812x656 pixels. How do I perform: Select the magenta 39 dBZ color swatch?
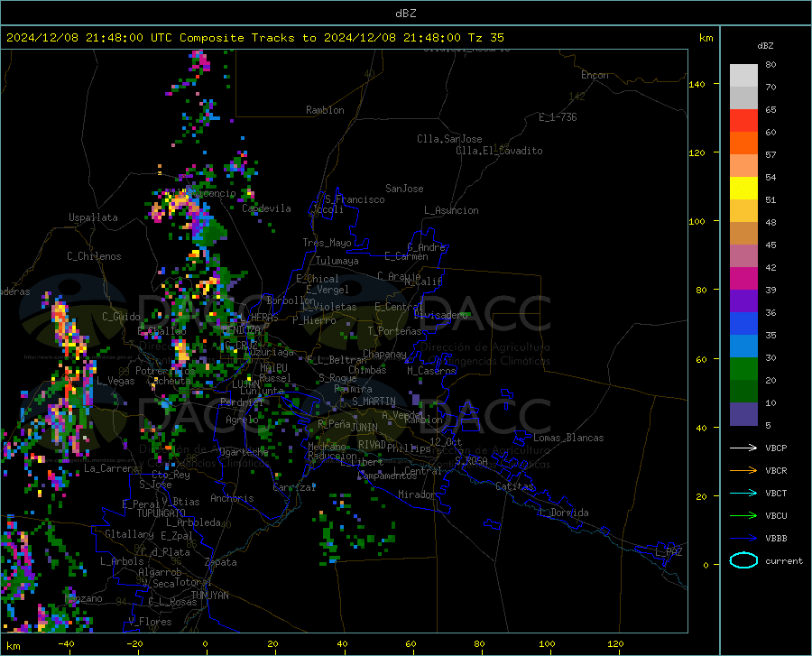743,279
